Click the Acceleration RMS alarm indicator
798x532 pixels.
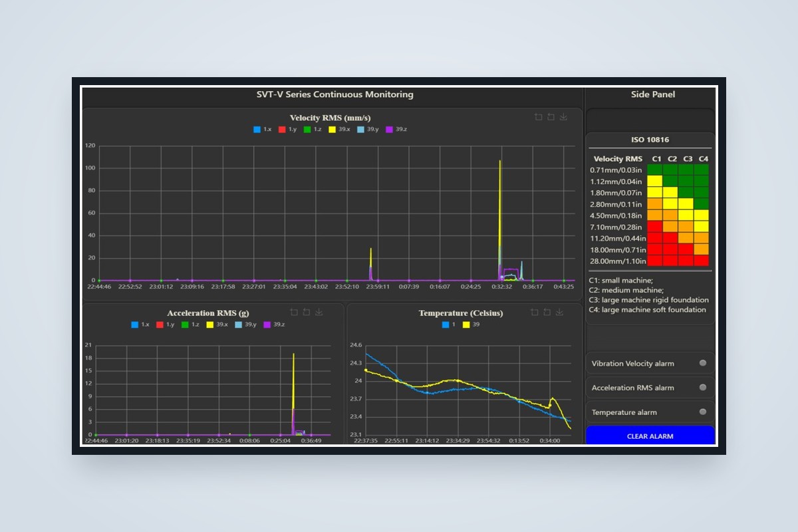click(x=703, y=388)
